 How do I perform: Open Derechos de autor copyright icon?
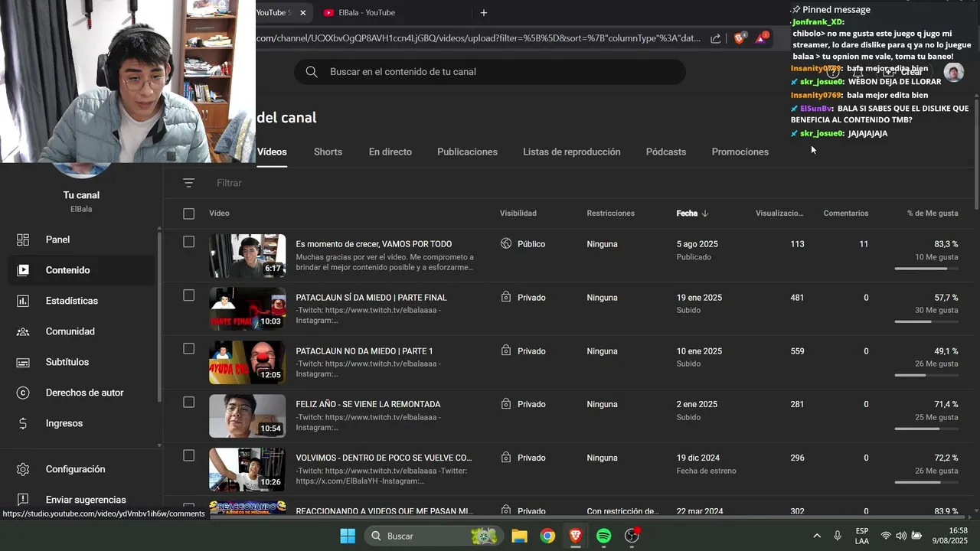click(x=23, y=393)
